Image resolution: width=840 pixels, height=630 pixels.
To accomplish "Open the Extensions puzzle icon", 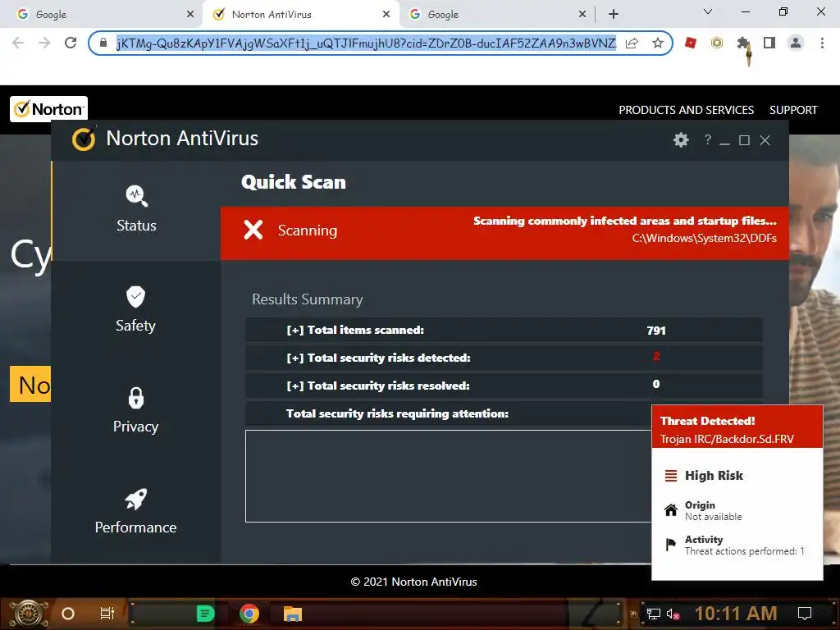I will [743, 43].
